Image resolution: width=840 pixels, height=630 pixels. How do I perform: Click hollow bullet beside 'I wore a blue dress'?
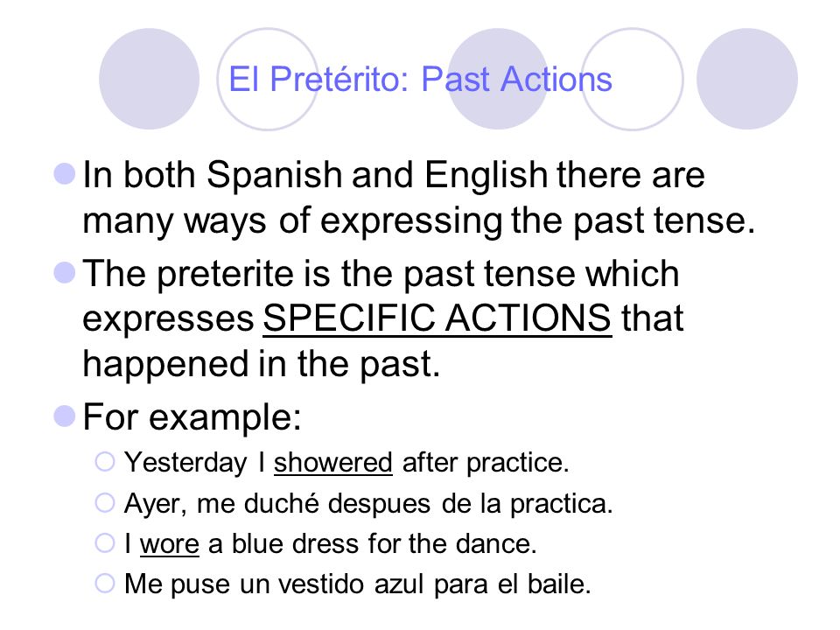click(x=105, y=542)
